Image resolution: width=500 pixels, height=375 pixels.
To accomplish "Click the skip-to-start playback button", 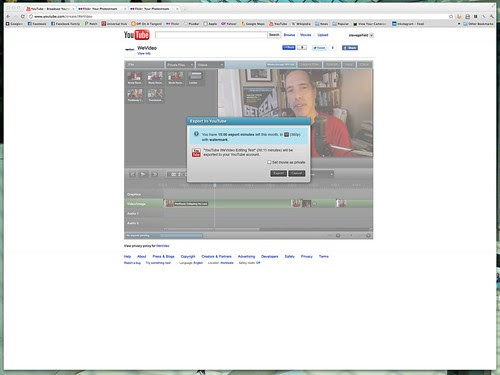I will [132, 174].
